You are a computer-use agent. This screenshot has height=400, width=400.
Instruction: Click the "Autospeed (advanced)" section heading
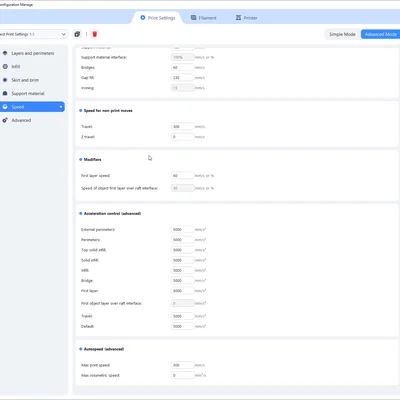[x=104, y=349]
